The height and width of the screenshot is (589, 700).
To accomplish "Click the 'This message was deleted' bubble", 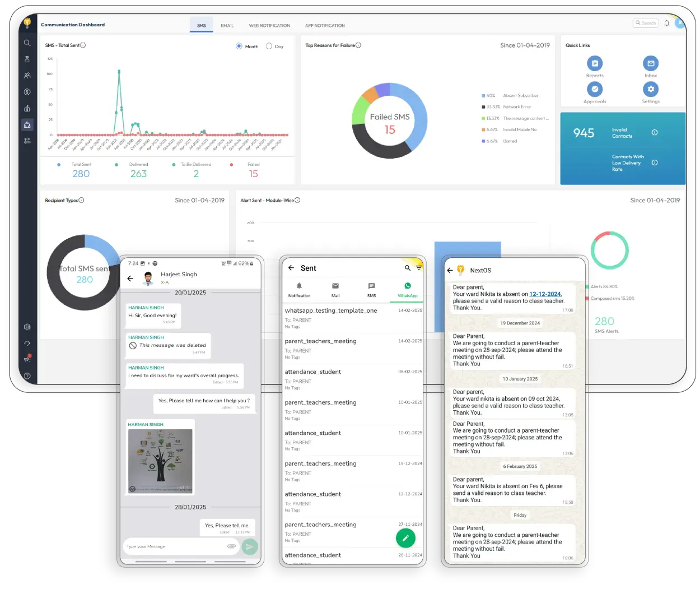I will (169, 345).
